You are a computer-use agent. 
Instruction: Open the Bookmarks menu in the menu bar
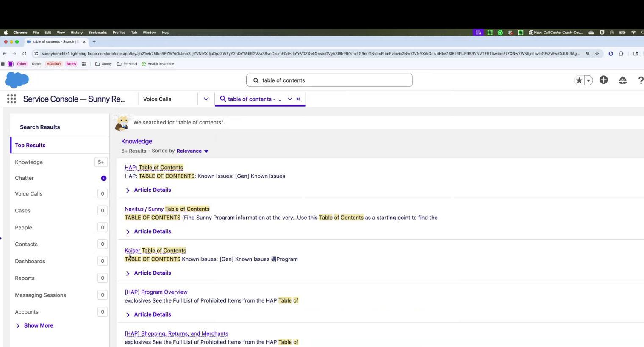97,33
